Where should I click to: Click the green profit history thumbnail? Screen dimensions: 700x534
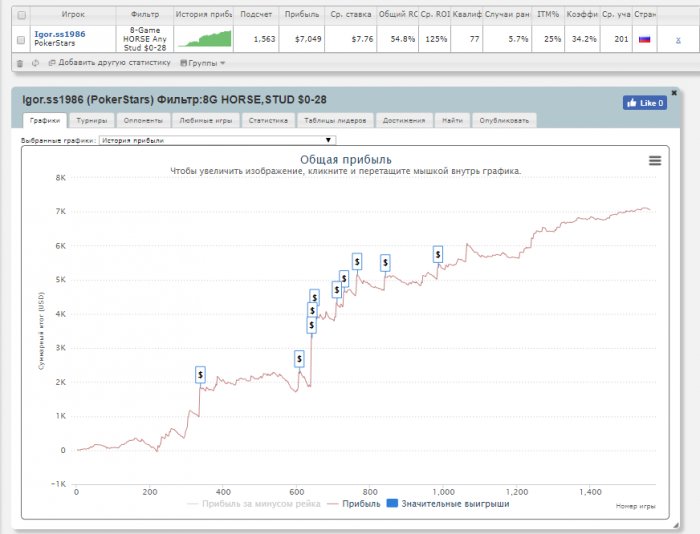pos(204,39)
